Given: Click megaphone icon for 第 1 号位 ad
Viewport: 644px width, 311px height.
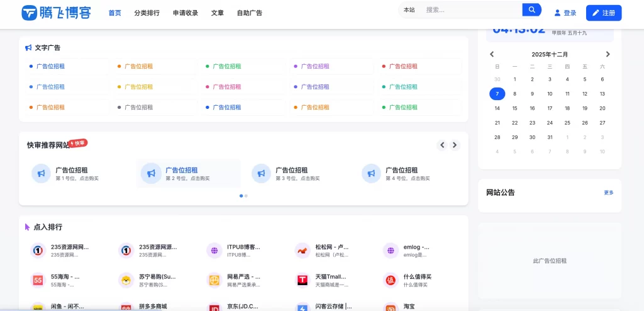Looking at the screenshot, I should point(41,173).
